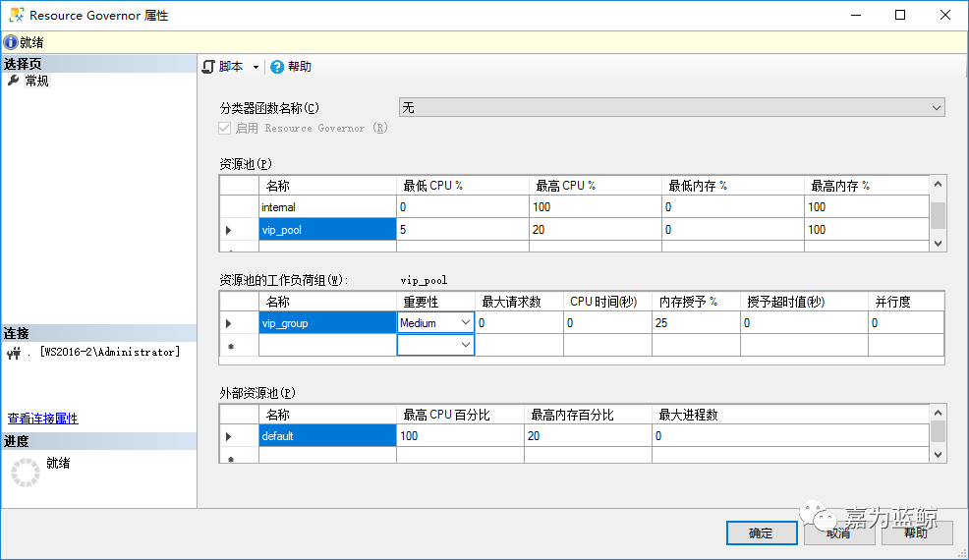Edit vip_group 内存授予 % value 25
This screenshot has height=560, width=969.
(x=696, y=322)
